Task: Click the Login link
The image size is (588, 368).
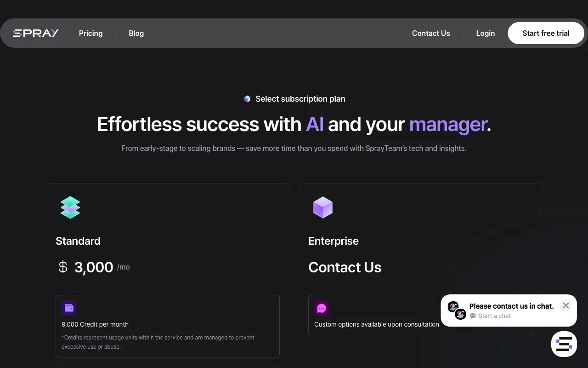Action: [485, 33]
